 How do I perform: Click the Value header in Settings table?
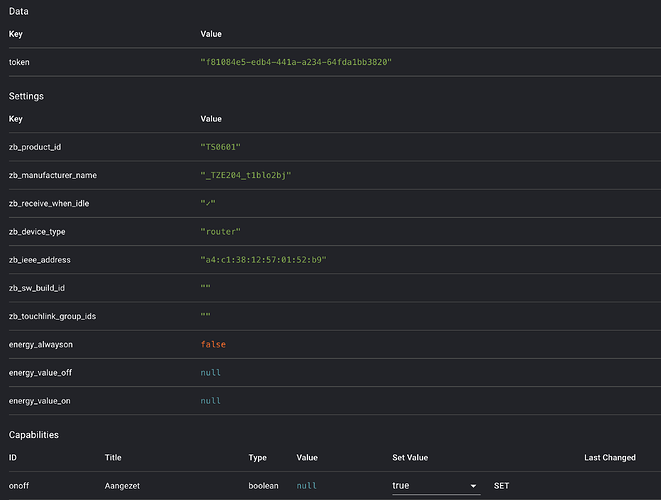(211, 118)
